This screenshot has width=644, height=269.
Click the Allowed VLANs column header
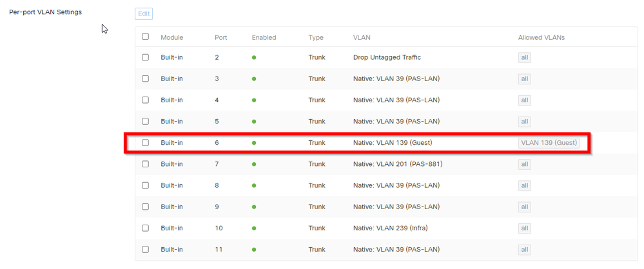coord(541,37)
